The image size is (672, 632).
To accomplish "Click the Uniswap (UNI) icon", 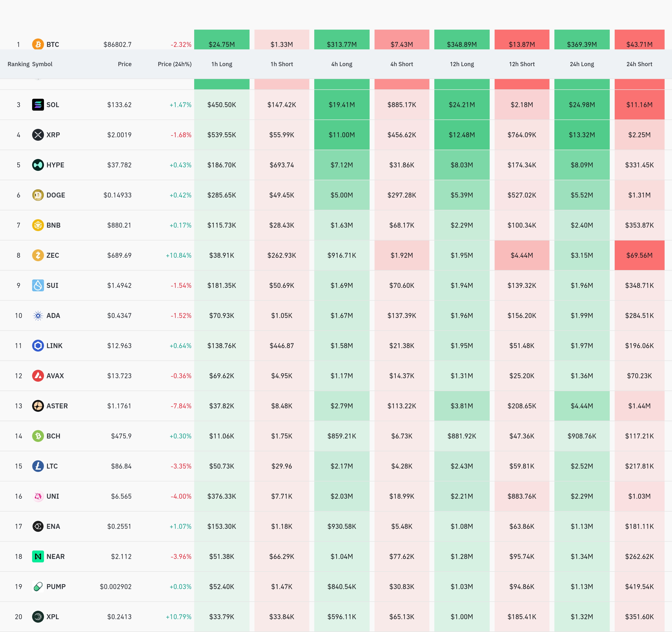I will point(38,496).
